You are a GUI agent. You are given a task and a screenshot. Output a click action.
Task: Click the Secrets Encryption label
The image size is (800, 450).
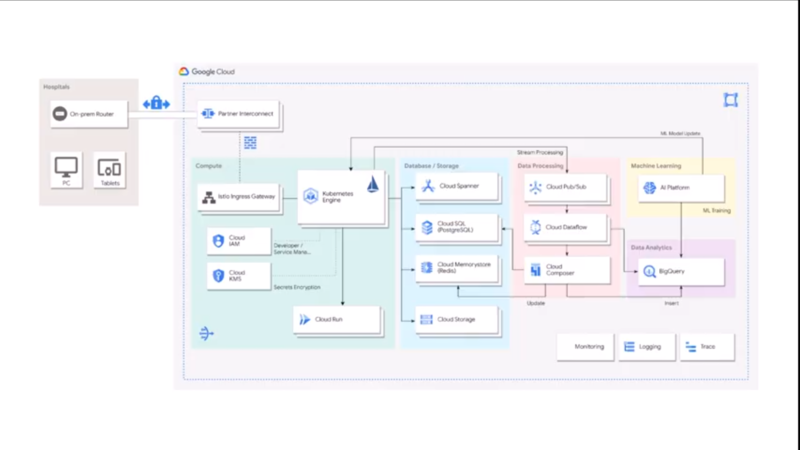click(297, 287)
